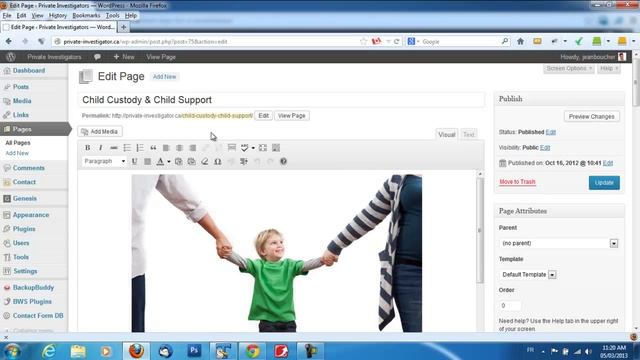Open the Template dropdown

[527, 274]
